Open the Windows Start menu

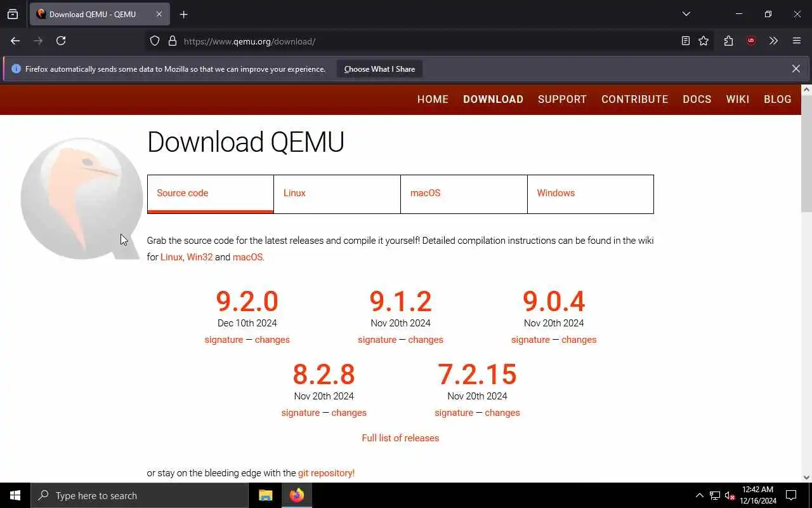15,495
